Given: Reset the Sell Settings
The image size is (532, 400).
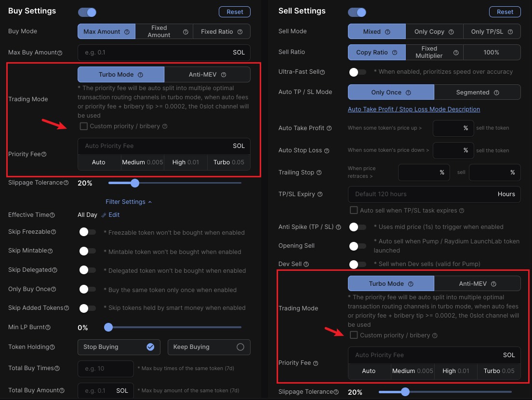Looking at the screenshot, I should tap(505, 12).
